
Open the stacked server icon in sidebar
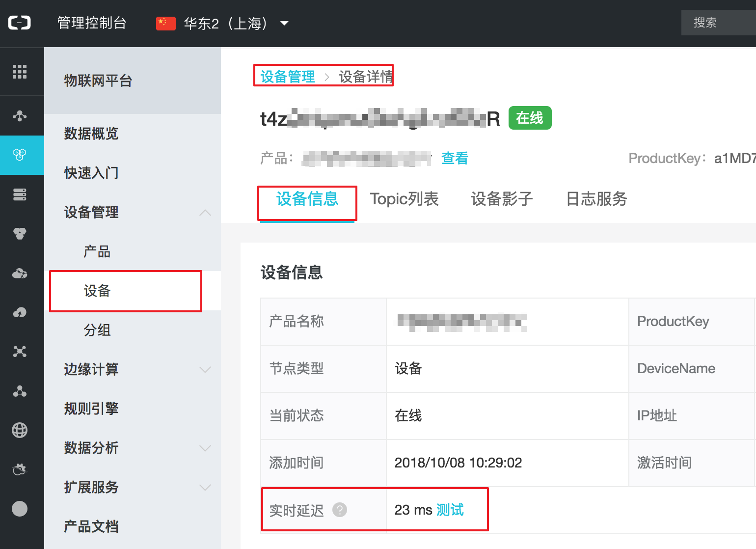coord(20,194)
